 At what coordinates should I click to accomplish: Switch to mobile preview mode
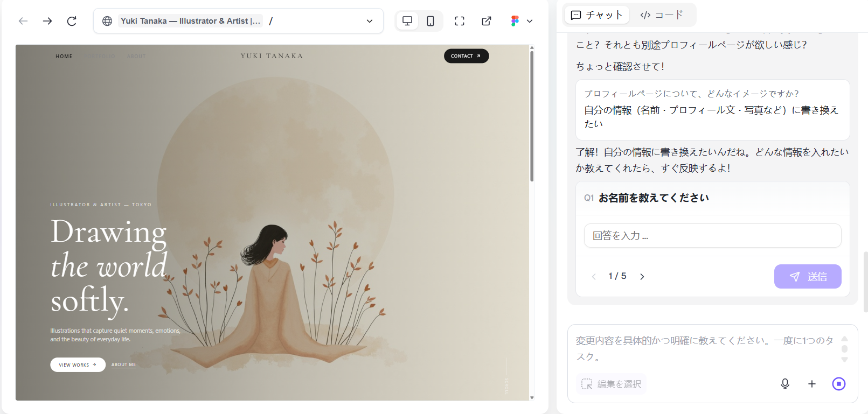(430, 21)
